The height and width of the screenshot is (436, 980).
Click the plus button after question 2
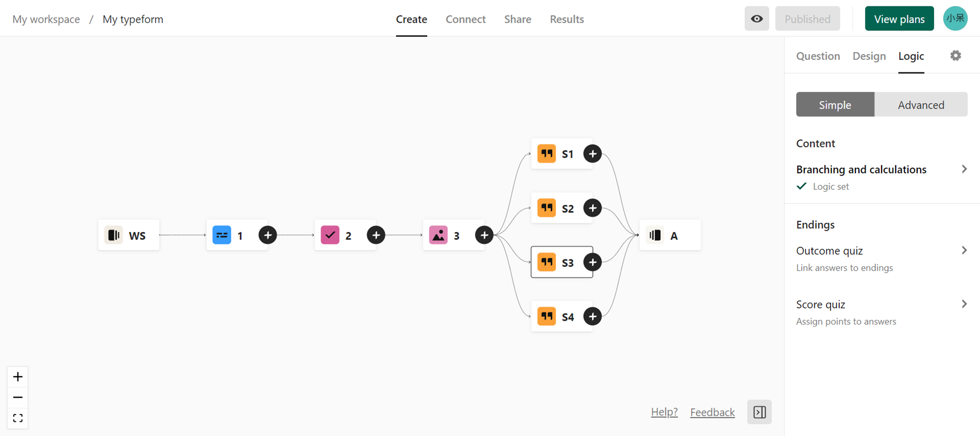click(x=376, y=235)
